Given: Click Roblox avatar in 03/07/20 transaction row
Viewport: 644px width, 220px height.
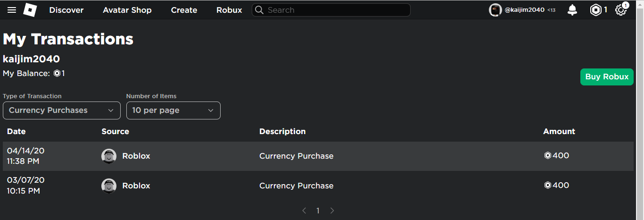Looking at the screenshot, I should pyautogui.click(x=109, y=186).
